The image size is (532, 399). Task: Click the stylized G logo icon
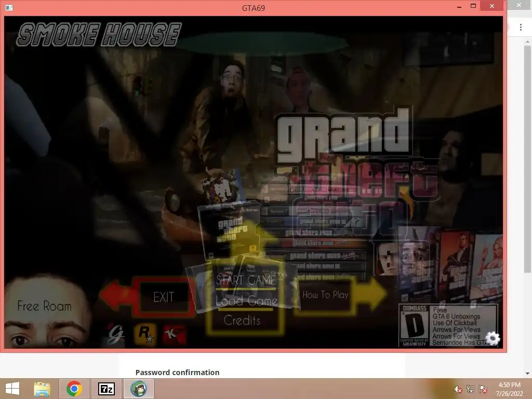[115, 334]
